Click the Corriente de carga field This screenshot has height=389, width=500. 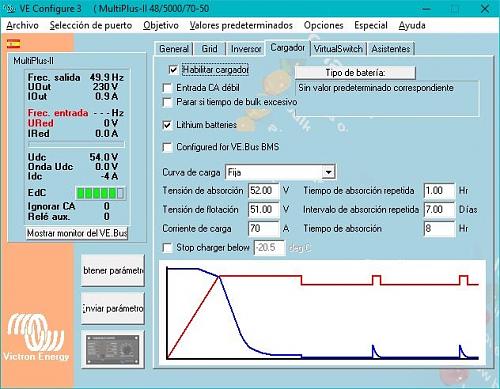pyautogui.click(x=264, y=229)
